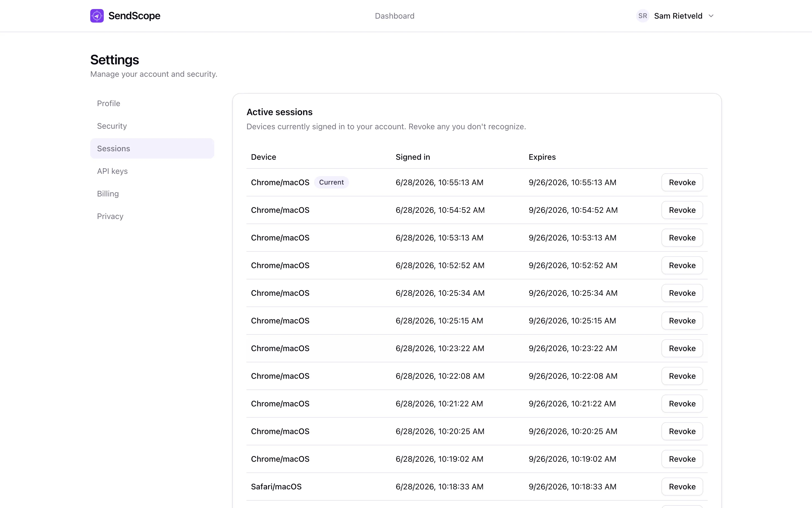Image resolution: width=812 pixels, height=508 pixels.
Task: Click the expiry 9/26/2026, 10:53:13 AM
Action: pyautogui.click(x=572, y=238)
